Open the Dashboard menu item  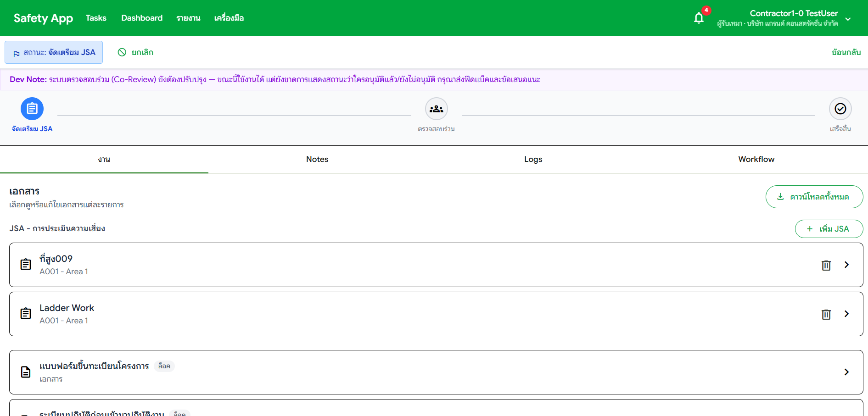pyautogui.click(x=141, y=18)
